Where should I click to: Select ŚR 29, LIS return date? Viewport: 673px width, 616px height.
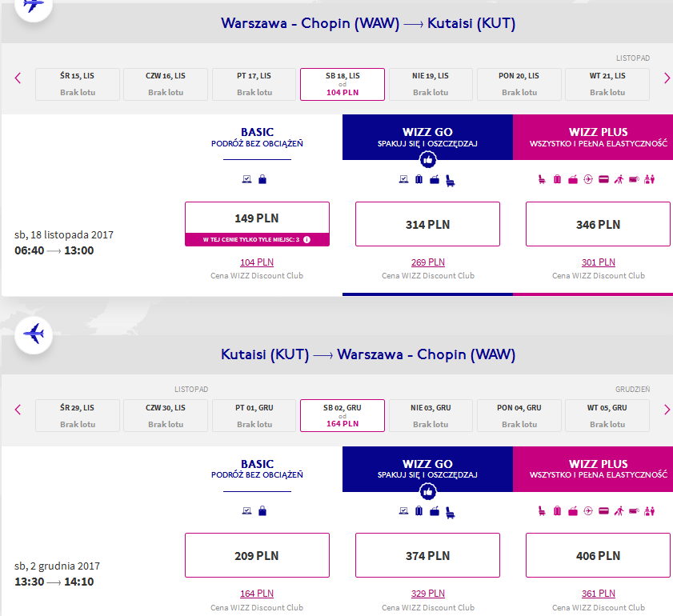tap(78, 416)
